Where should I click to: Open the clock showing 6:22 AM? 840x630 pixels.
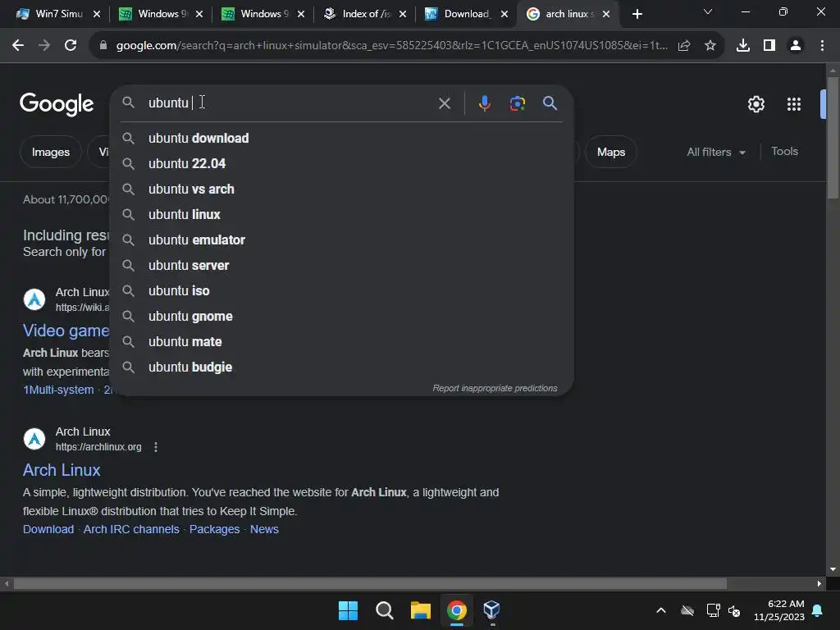tap(779, 610)
